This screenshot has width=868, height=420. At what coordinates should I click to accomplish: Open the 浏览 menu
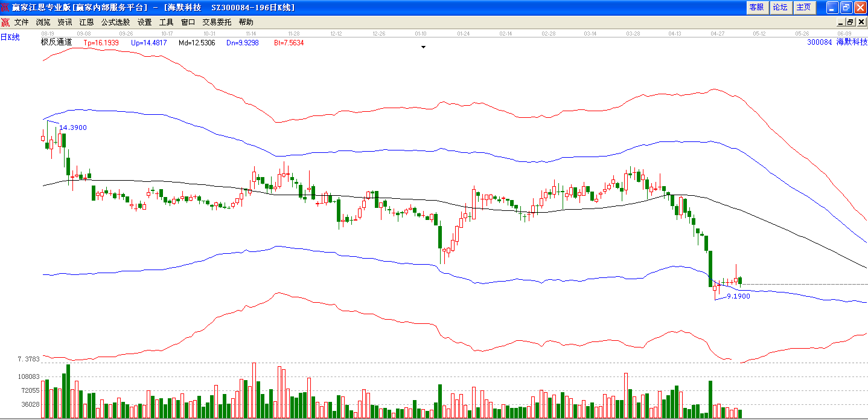coord(43,22)
